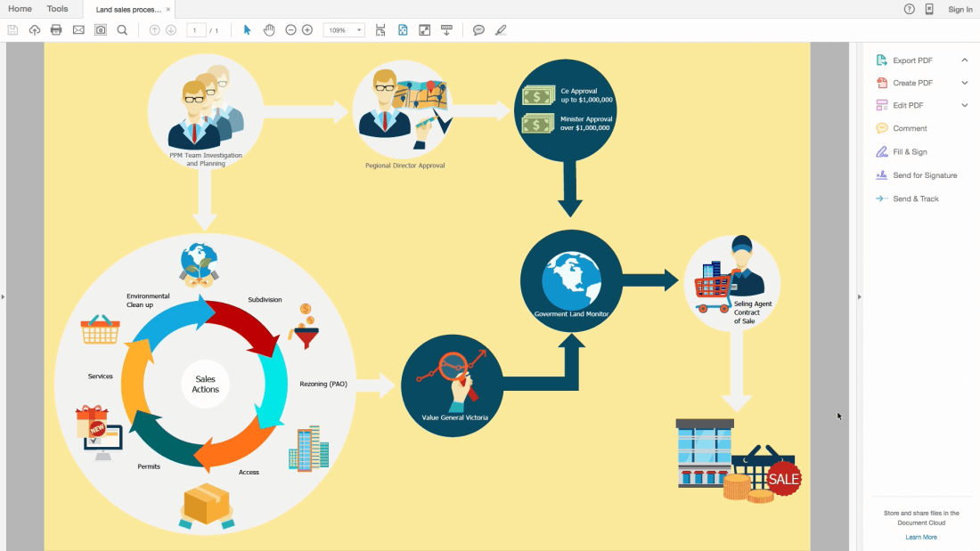Open the Edit PDF tool
Screen dimensions: 980x551
point(908,106)
